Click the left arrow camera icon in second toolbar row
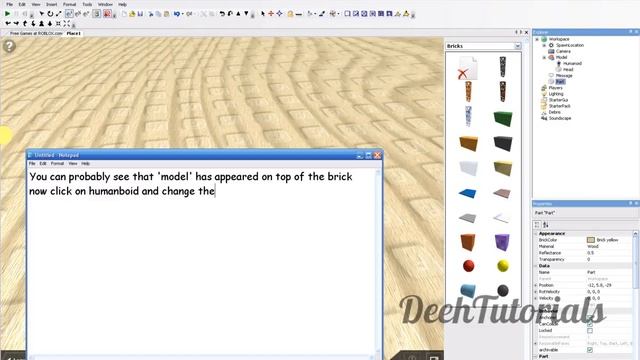This screenshot has height=360, width=640. (8, 24)
